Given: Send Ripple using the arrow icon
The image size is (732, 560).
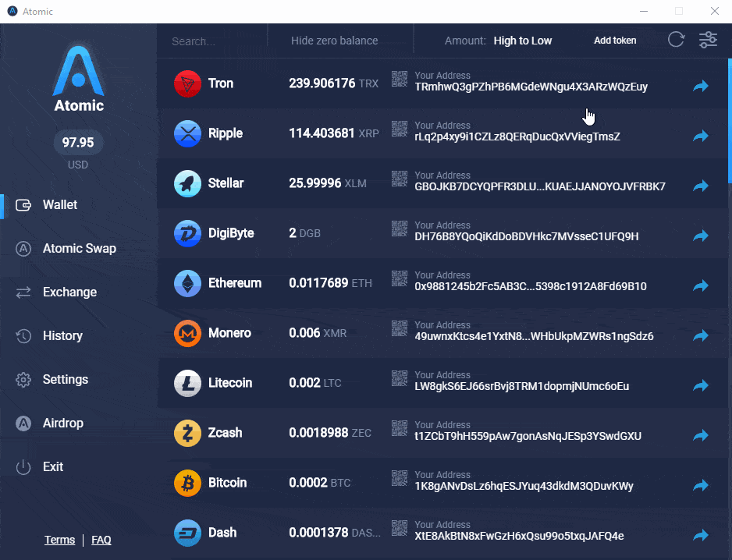Looking at the screenshot, I should (x=701, y=136).
